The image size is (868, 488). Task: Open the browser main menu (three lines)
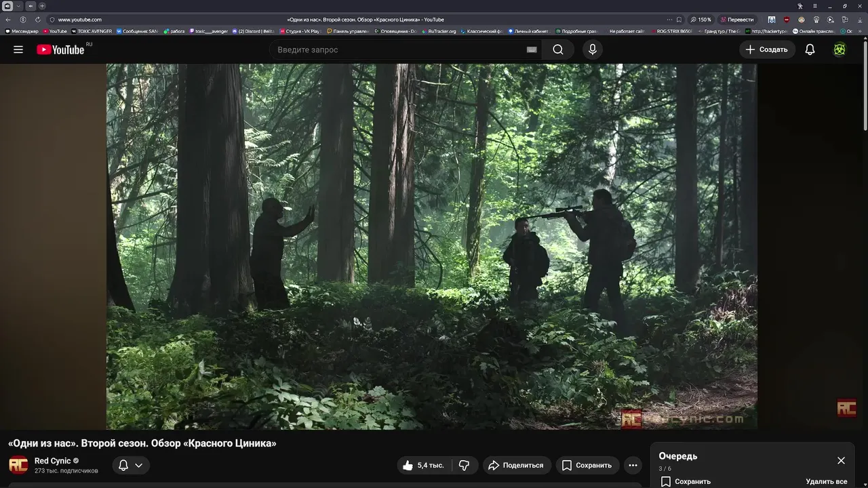click(x=815, y=6)
